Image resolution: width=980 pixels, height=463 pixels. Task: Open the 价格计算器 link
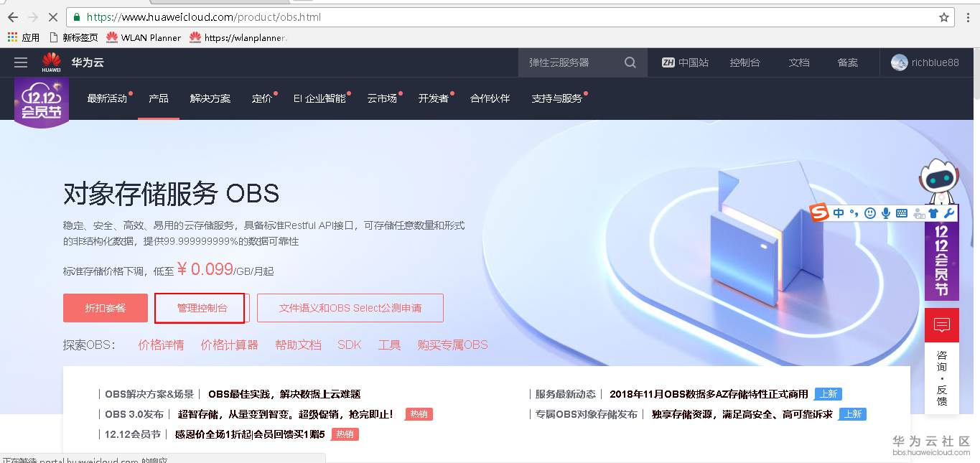click(x=230, y=345)
